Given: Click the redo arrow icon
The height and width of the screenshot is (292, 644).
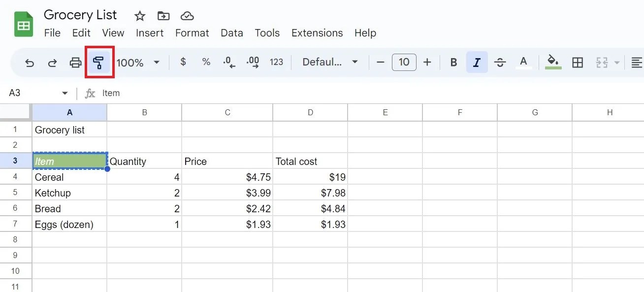Looking at the screenshot, I should click(x=52, y=63).
